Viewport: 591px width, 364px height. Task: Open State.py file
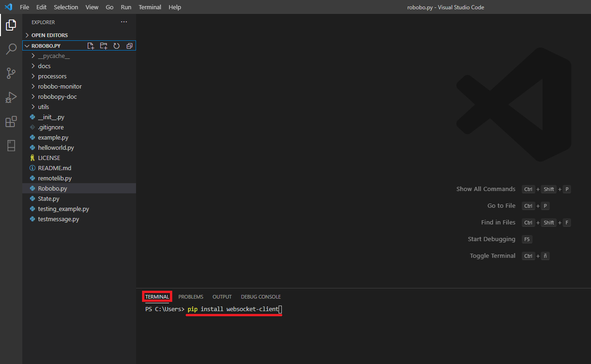click(79, 199)
